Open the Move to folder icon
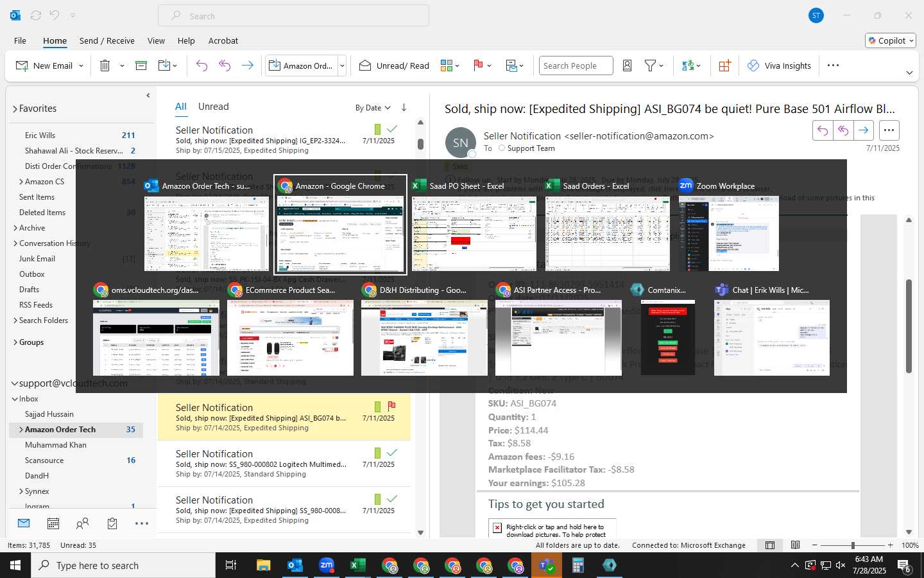This screenshot has height=578, width=924. (164, 66)
